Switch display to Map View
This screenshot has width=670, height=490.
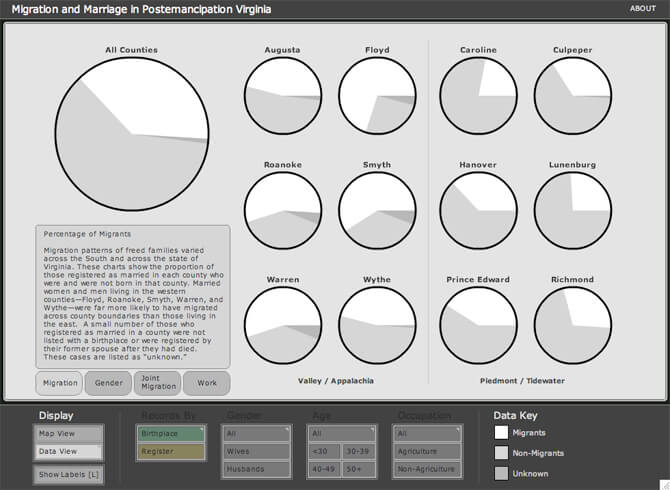(68, 434)
